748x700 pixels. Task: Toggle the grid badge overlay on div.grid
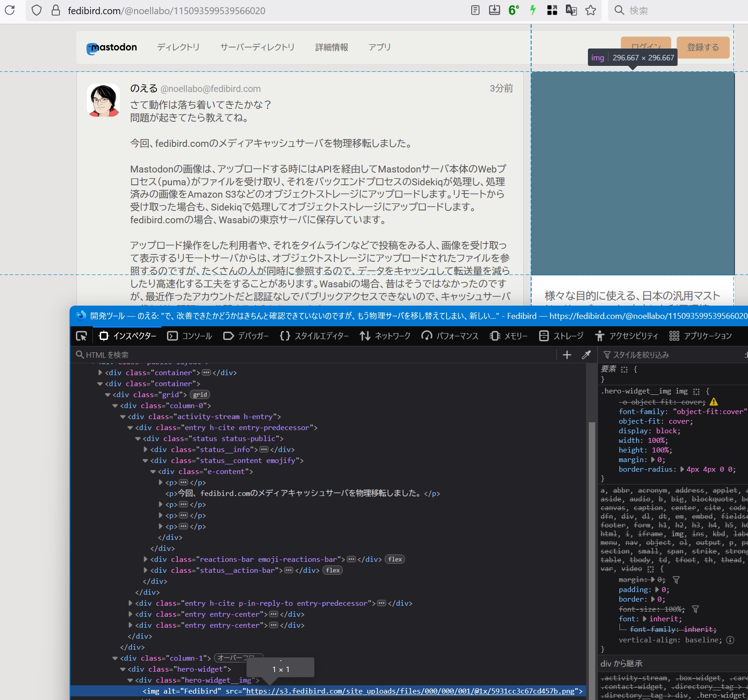click(x=200, y=395)
